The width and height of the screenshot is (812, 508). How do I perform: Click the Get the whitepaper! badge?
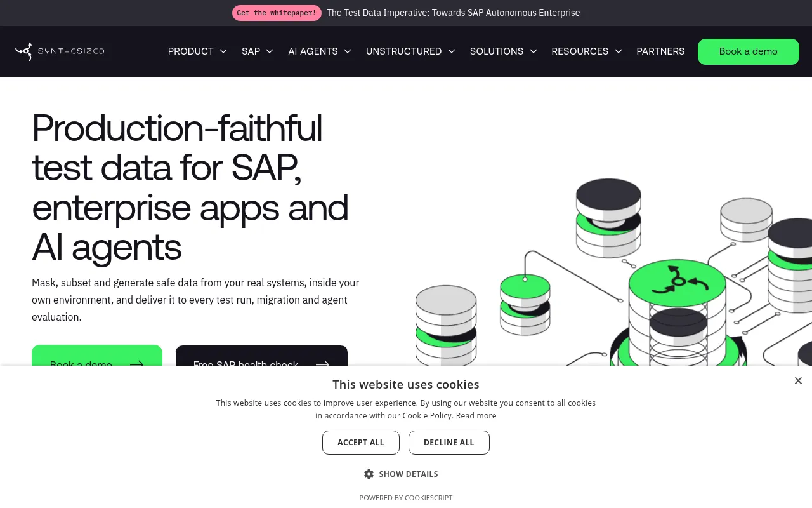click(277, 13)
